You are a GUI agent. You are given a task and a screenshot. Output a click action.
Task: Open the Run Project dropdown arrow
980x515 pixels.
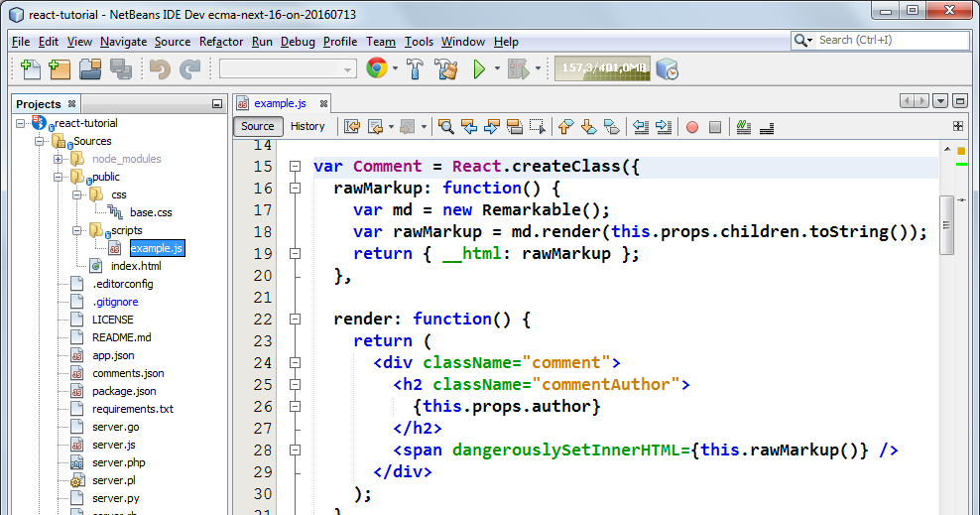point(498,68)
